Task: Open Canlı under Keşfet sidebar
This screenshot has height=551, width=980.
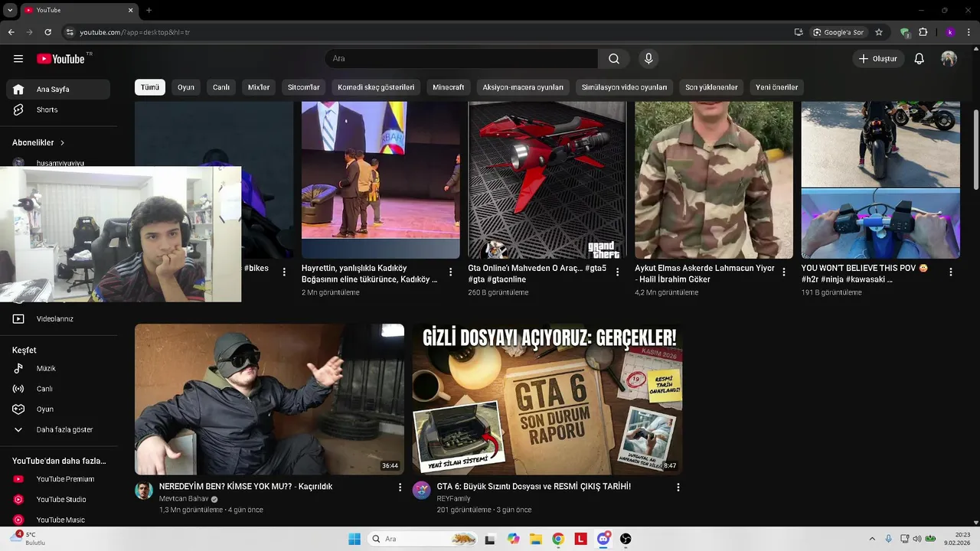Action: tap(58, 389)
